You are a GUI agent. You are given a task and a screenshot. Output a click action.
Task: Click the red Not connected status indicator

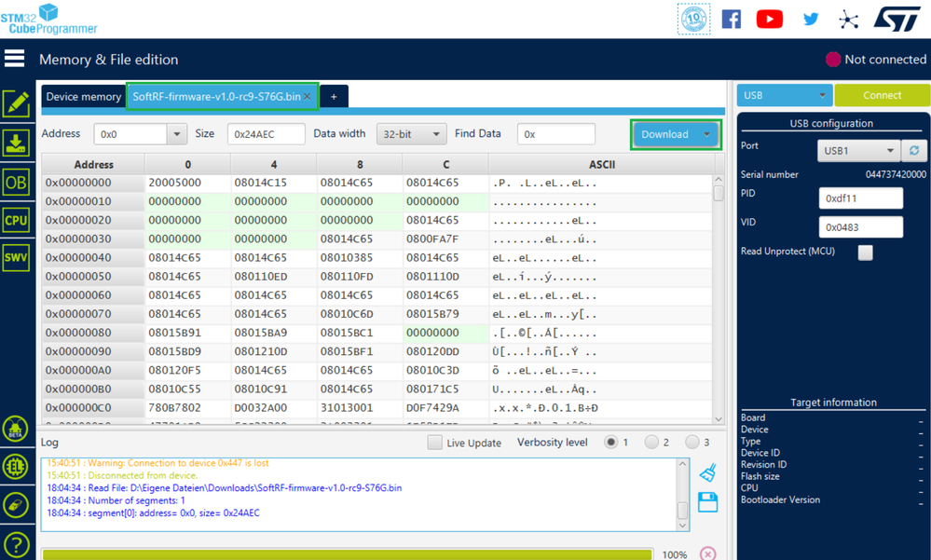(x=833, y=60)
